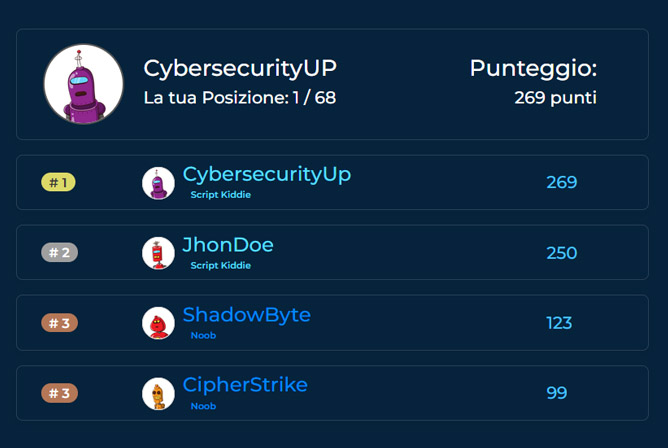Click CybersecurityUp's small purple robot avatar
Viewport: 668px width, 448px height.
tap(158, 183)
